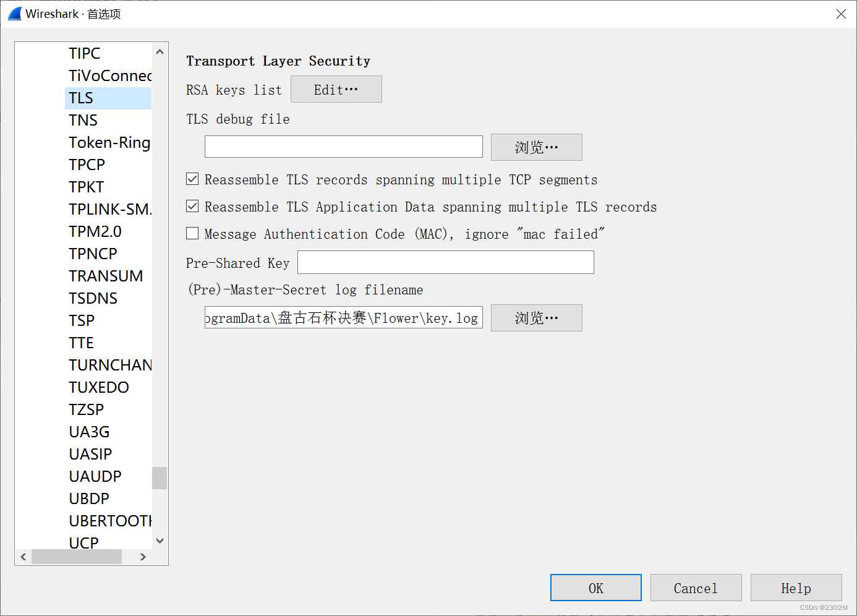Click the horizontal scrollbar thumb of protocol list
The width and height of the screenshot is (857, 616).
point(77,557)
